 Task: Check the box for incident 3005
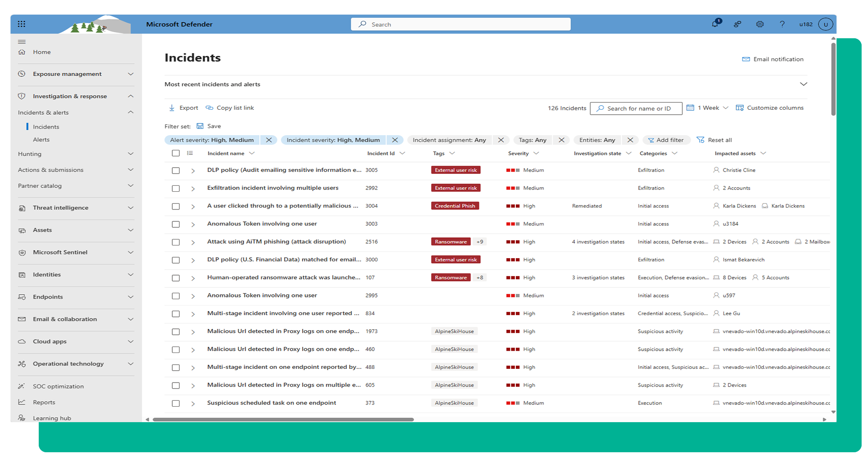point(175,170)
